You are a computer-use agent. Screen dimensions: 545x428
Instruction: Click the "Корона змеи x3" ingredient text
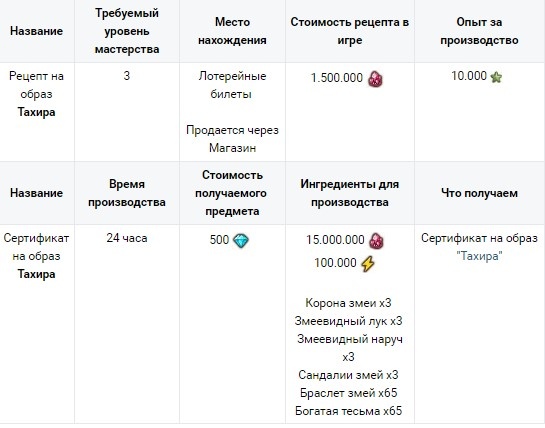click(x=348, y=303)
